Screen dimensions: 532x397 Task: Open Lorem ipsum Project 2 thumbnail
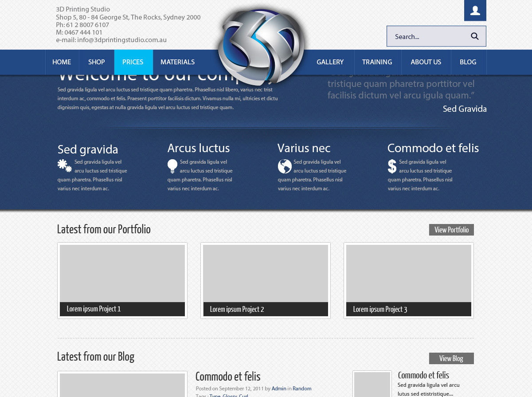tap(265, 274)
